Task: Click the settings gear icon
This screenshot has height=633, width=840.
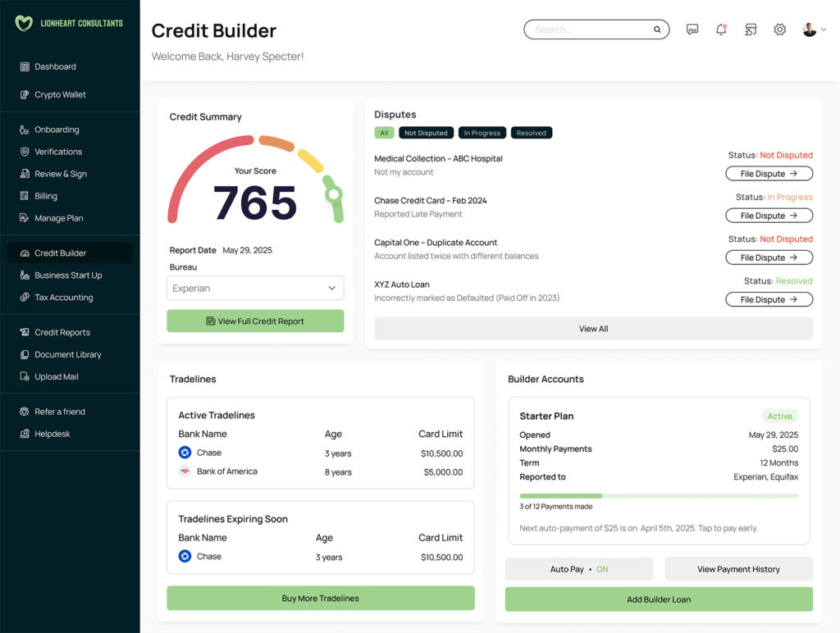Action: tap(779, 30)
